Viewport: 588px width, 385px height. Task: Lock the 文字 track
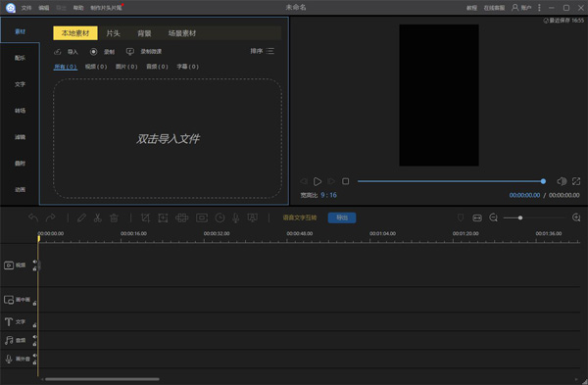35,325
